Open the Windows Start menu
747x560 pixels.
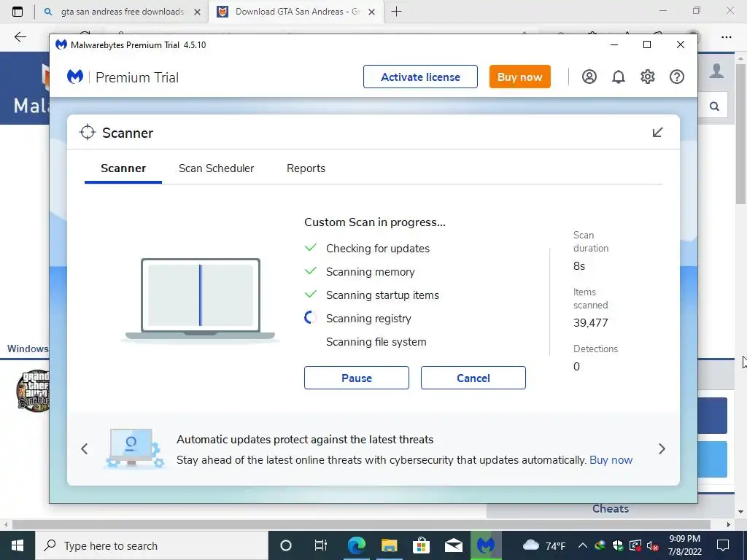click(18, 545)
